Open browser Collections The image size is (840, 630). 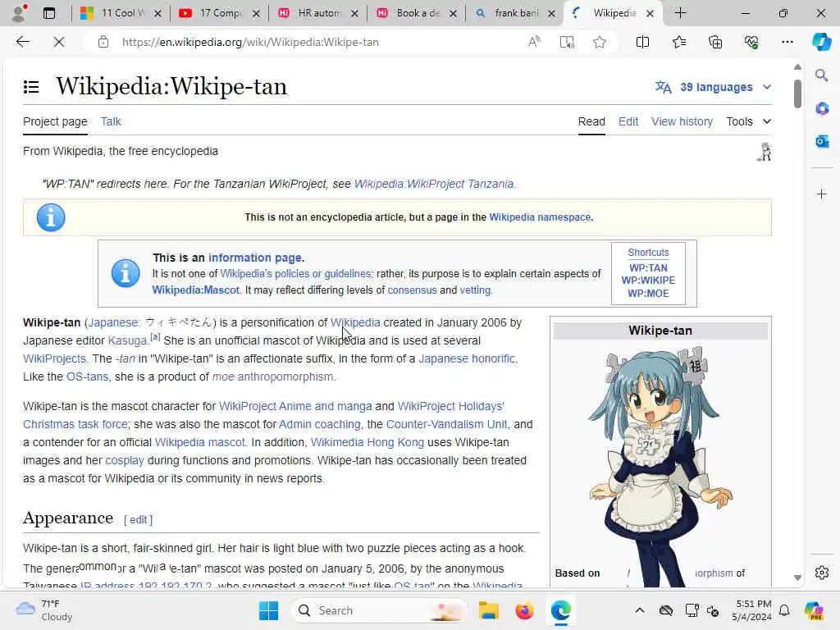tap(715, 42)
